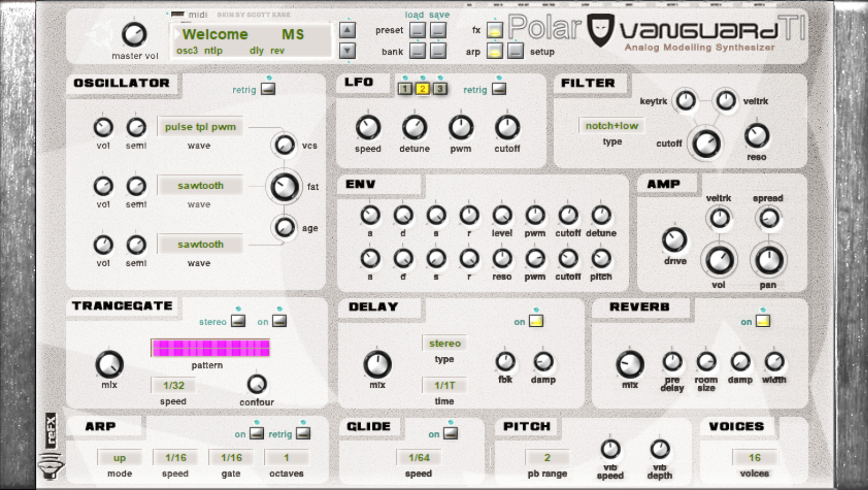The height and width of the screenshot is (490, 868).
Task: Open the notch+low filter type selector
Action: click(611, 126)
